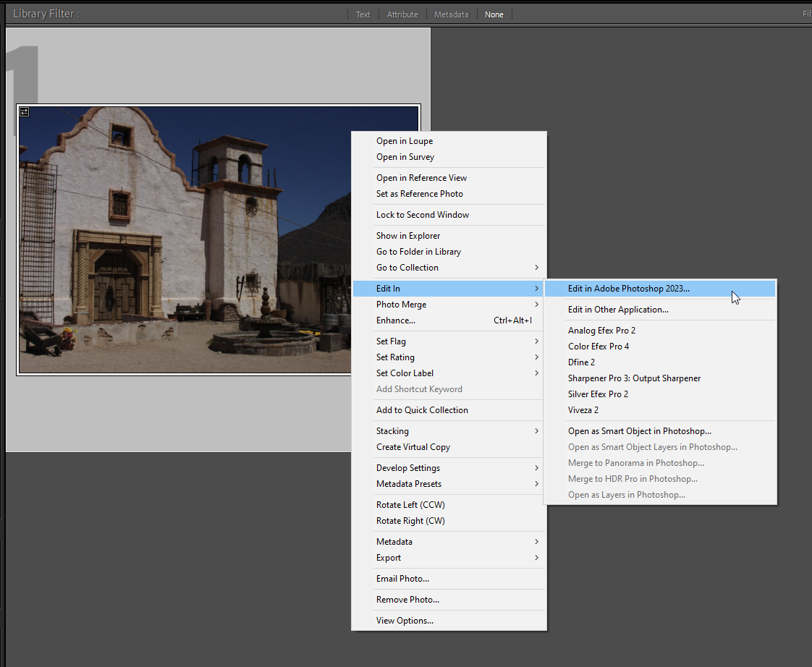Toggle the Attribute filter on
Screen dimensions: 812x667
tap(402, 14)
